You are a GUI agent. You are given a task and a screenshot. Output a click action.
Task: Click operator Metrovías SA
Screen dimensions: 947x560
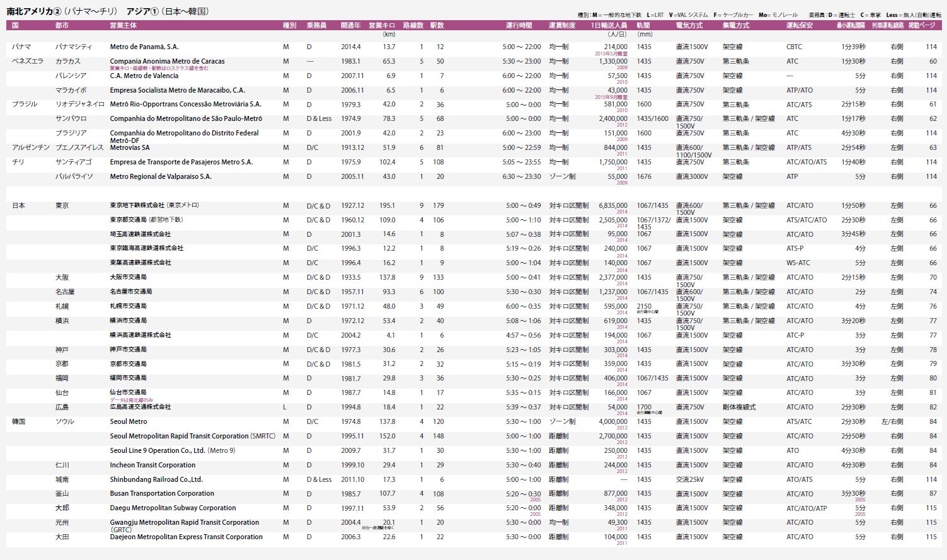(130, 148)
